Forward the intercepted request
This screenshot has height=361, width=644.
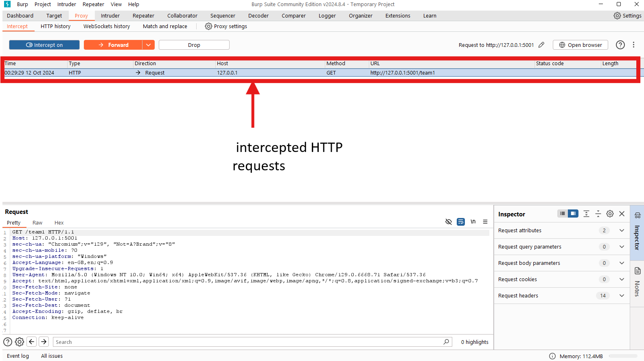tap(113, 45)
